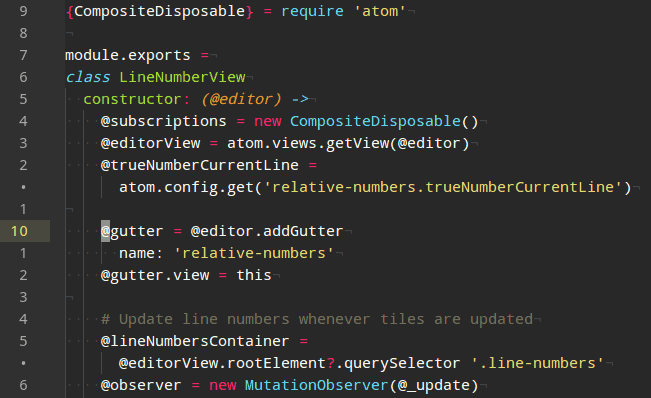Image resolution: width=651 pixels, height=398 pixels.
Task: Click soft-wrap dot beside the atom.config.get line
Action: pos(23,187)
